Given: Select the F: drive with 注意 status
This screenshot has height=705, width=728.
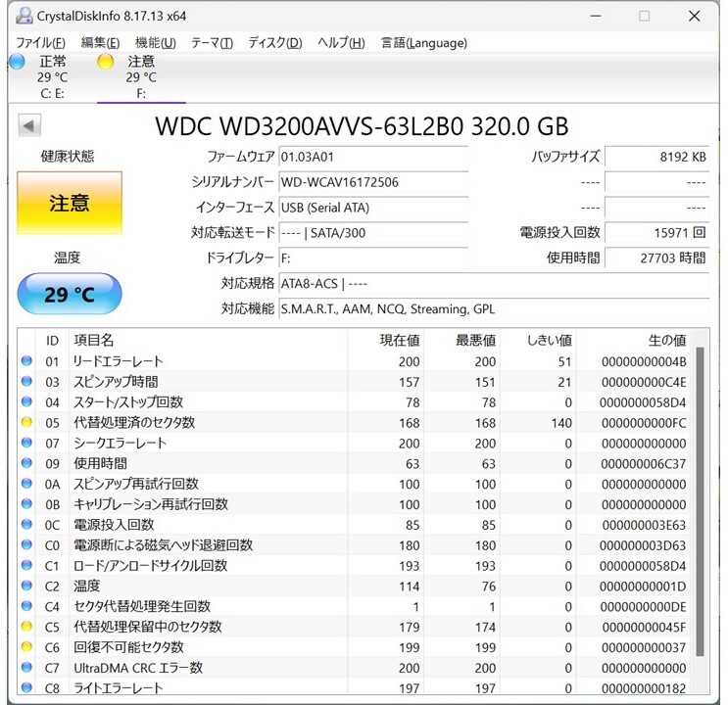Looking at the screenshot, I should click(x=141, y=76).
